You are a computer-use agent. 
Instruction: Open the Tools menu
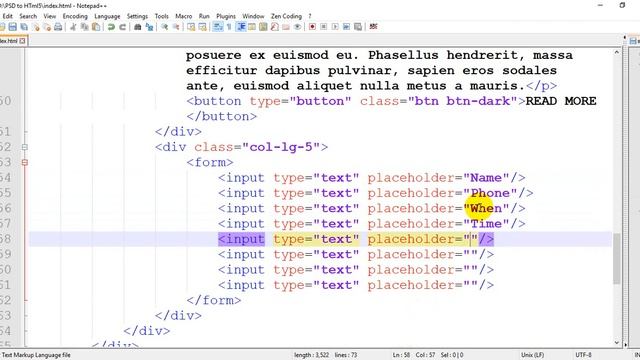pyautogui.click(x=162, y=16)
